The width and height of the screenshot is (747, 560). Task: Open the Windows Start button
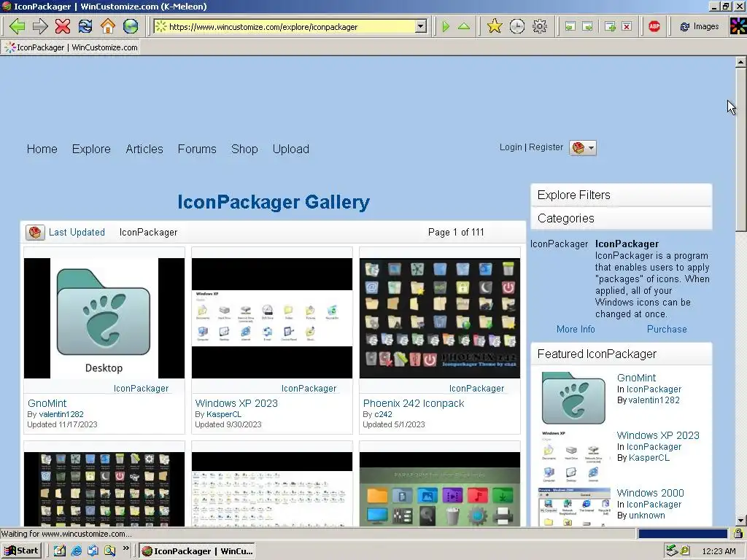[21, 551]
